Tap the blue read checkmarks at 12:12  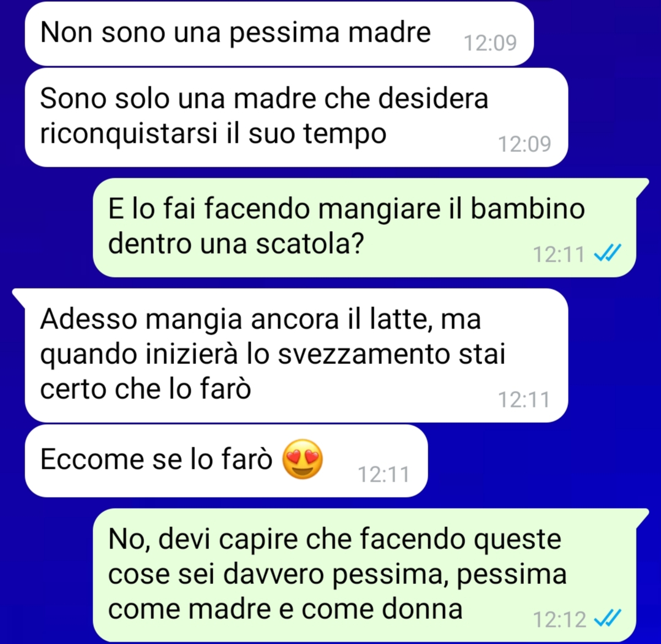click(608, 619)
